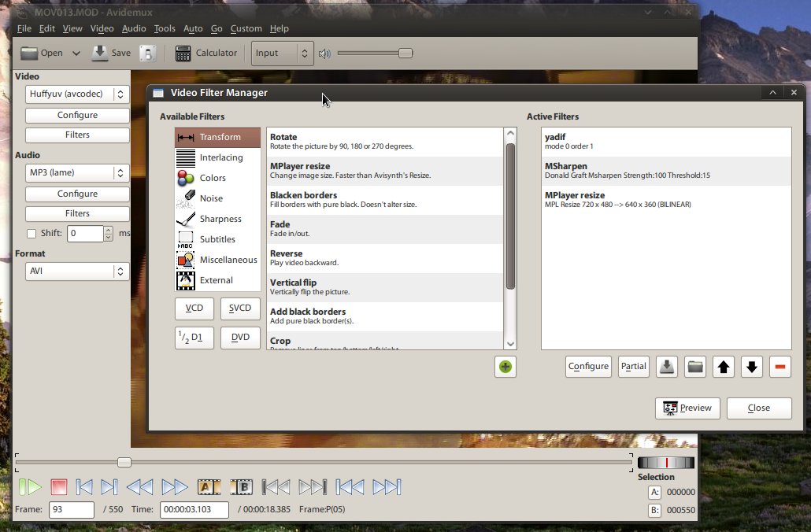The width and height of the screenshot is (811, 532).
Task: Jump to next keyframe
Action: pyautogui.click(x=175, y=487)
